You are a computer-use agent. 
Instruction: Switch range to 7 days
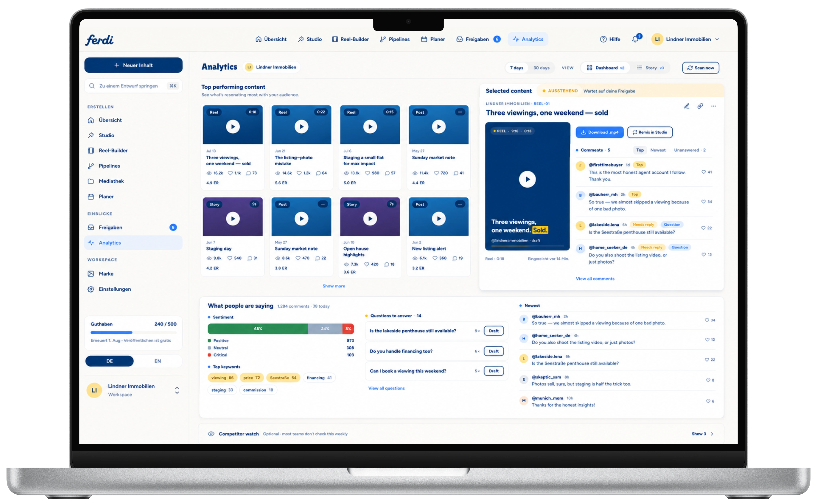(517, 68)
